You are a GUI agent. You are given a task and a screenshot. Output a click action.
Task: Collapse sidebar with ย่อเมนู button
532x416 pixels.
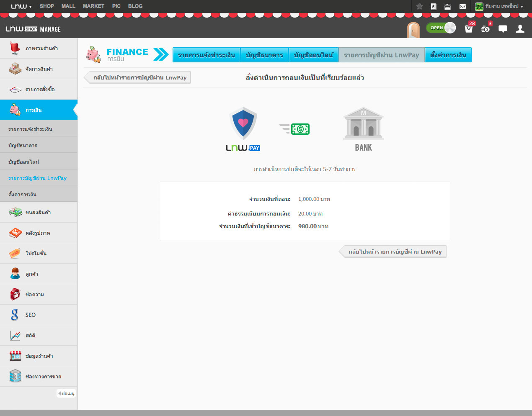pyautogui.click(x=66, y=393)
